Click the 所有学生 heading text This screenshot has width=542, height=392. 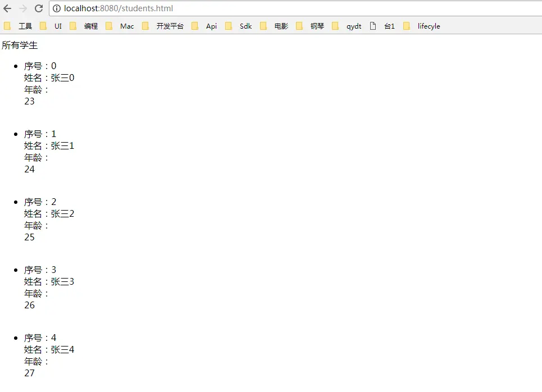(x=20, y=45)
